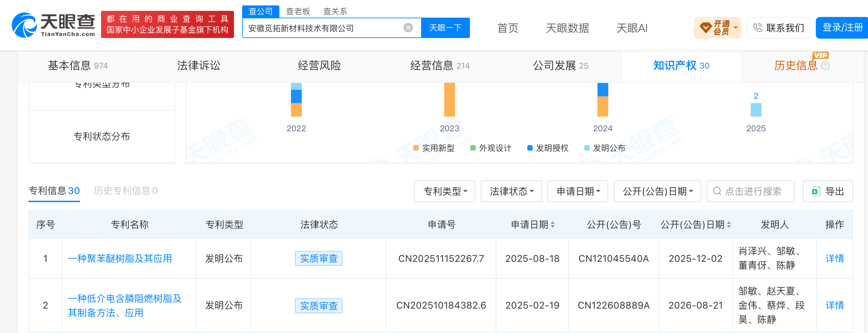
Task: Click the phone icon for contact
Action: [757, 28]
